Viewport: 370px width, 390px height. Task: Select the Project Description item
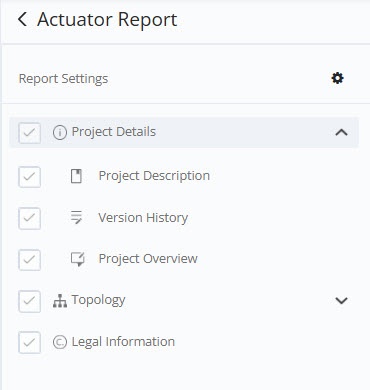pyautogui.click(x=154, y=176)
